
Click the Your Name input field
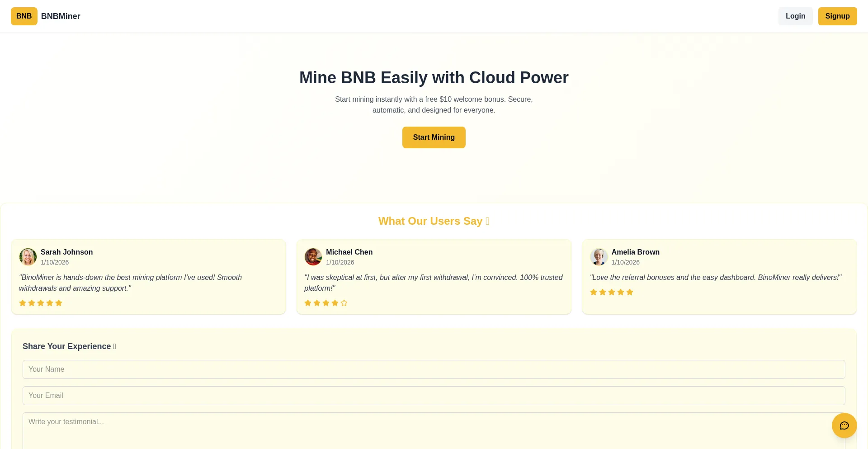434,369
